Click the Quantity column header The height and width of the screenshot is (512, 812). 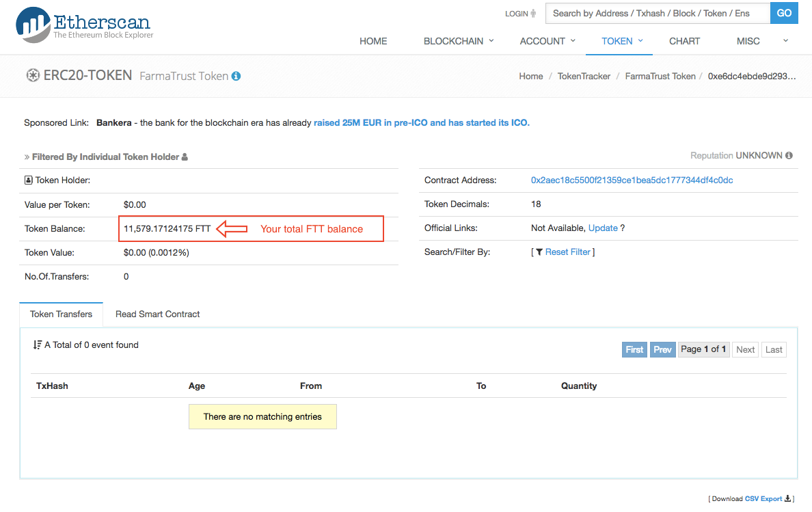pos(579,386)
